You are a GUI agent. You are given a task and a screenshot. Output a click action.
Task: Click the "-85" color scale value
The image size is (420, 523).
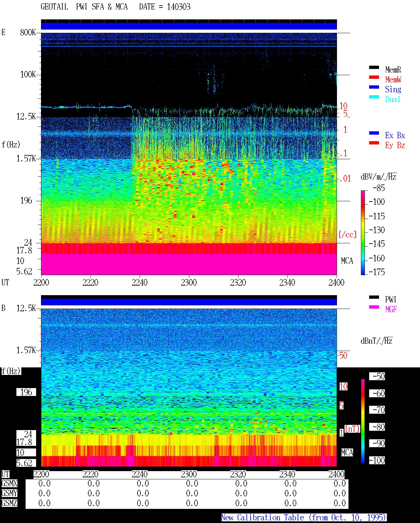pos(379,188)
